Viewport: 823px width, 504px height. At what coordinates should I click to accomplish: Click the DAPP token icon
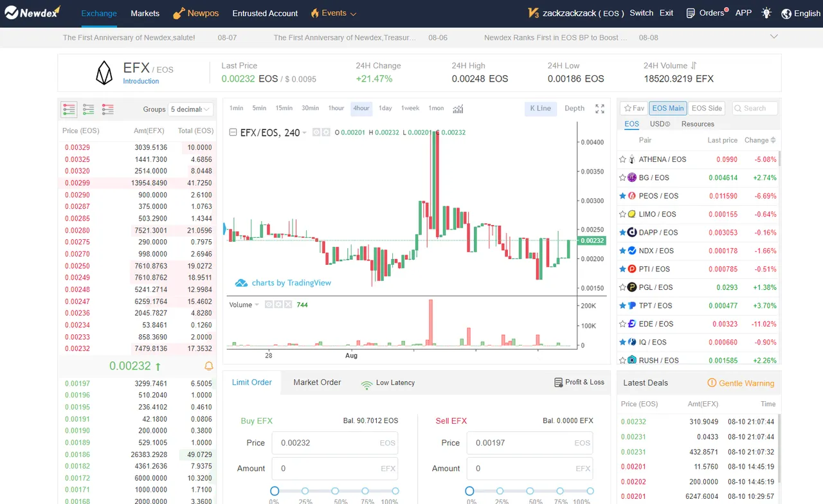click(x=632, y=233)
